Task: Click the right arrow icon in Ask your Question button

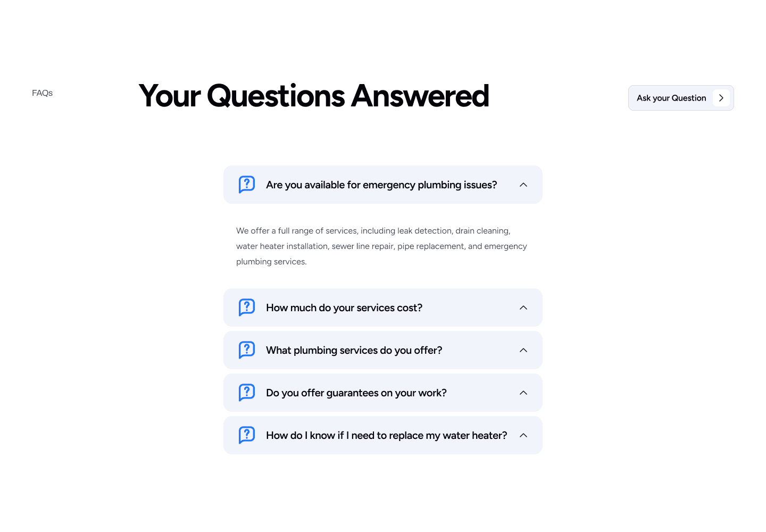Action: (x=721, y=98)
